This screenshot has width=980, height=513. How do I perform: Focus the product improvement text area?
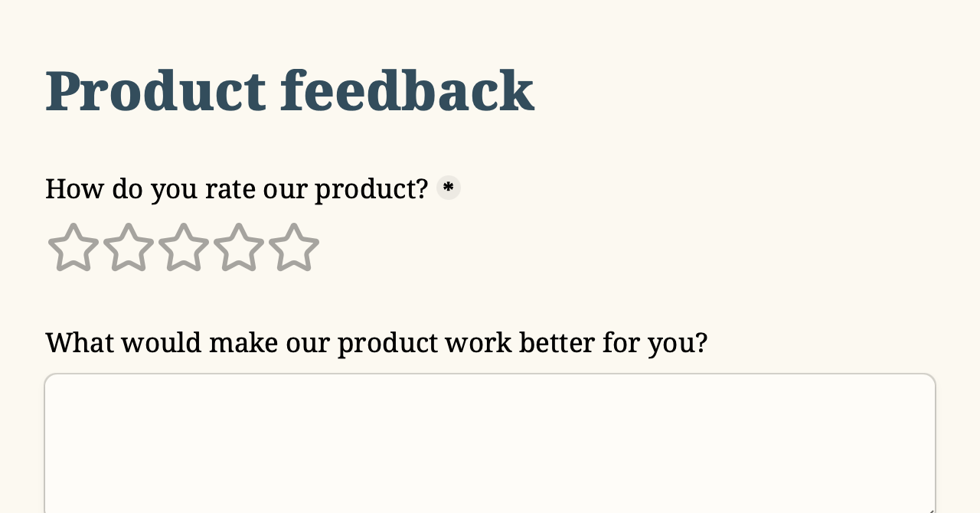click(x=490, y=443)
